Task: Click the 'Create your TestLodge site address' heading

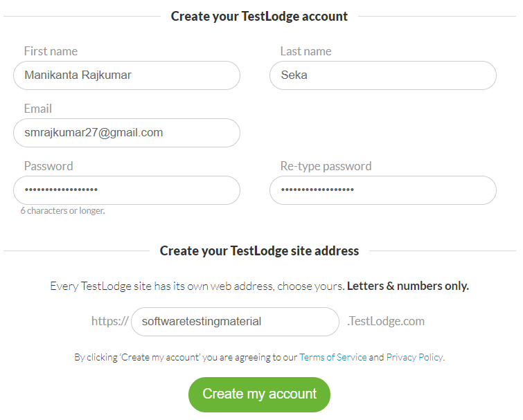Action: coord(259,250)
